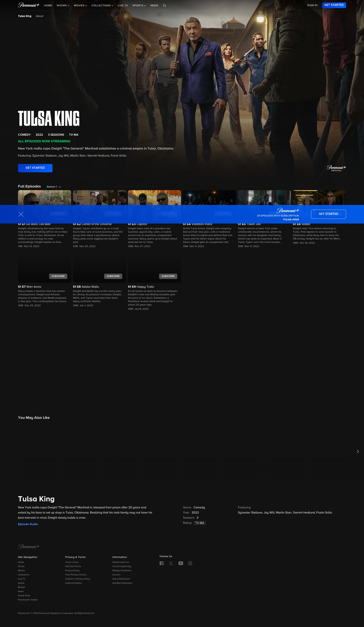Viewport: 364px width, 627px height.
Task: Open Privacy Policy footer link
Action: point(72,570)
